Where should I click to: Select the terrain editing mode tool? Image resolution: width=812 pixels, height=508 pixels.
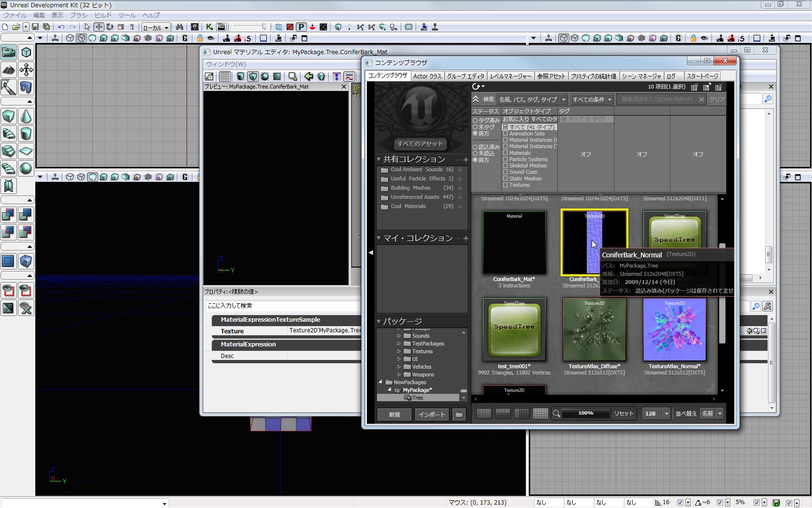coord(9,70)
